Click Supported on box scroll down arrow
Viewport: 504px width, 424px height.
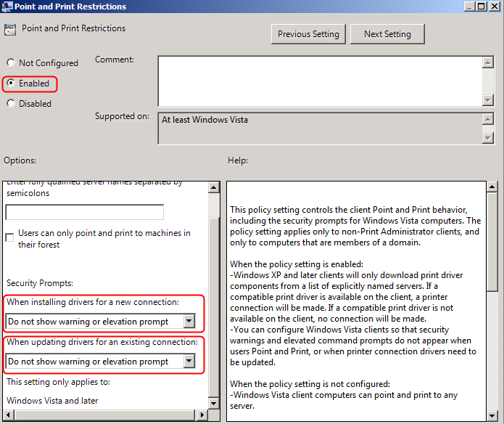[488, 139]
